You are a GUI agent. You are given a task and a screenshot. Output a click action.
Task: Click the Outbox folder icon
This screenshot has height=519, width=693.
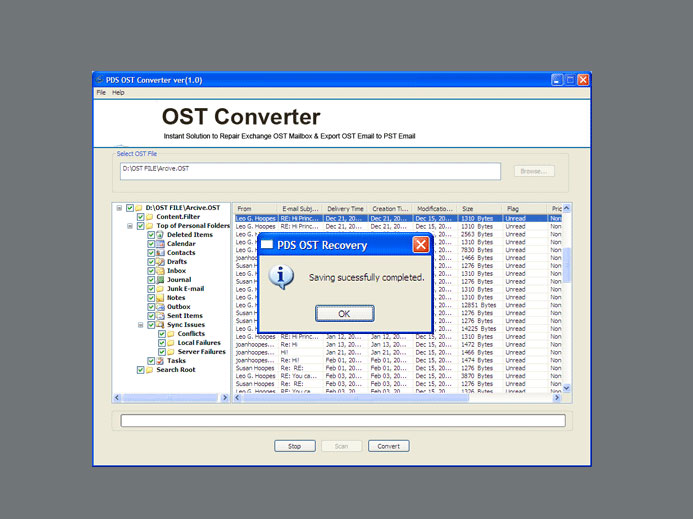coord(160,307)
